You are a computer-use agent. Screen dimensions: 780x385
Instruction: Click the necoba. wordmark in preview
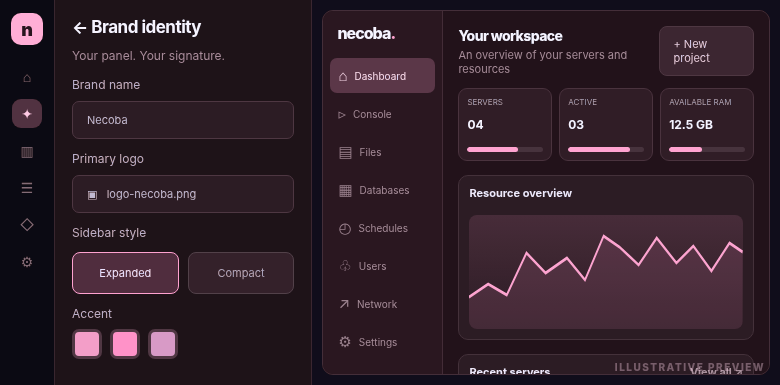(366, 34)
